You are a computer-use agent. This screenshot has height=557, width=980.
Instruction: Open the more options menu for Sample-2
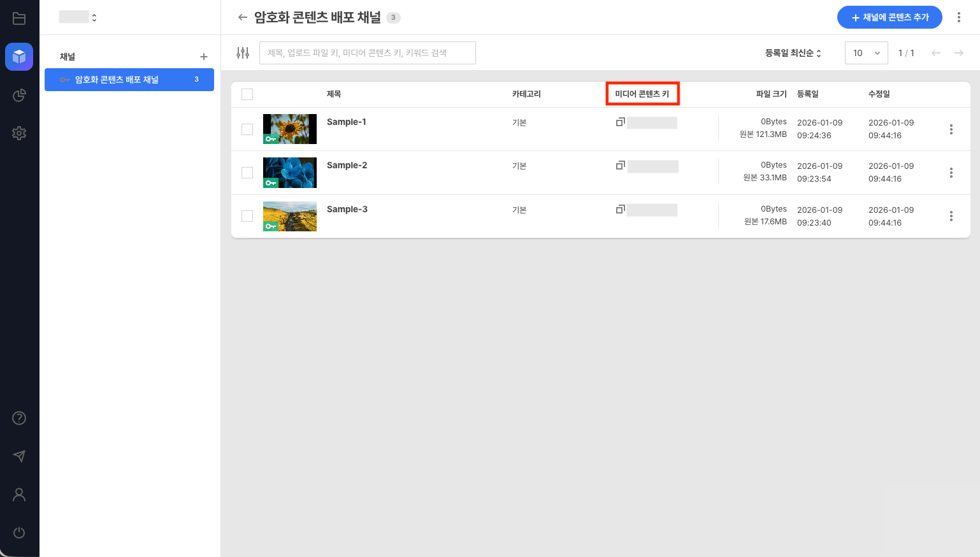click(x=951, y=173)
